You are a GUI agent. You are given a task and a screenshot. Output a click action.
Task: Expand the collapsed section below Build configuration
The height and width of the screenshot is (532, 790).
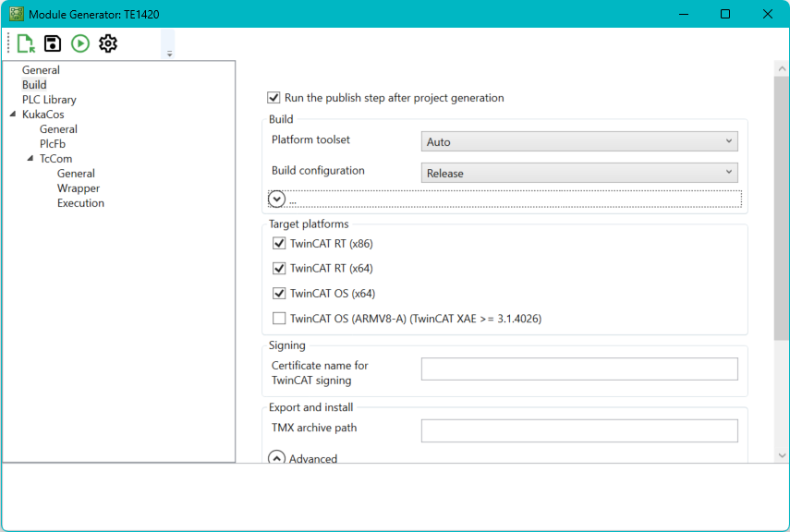276,198
